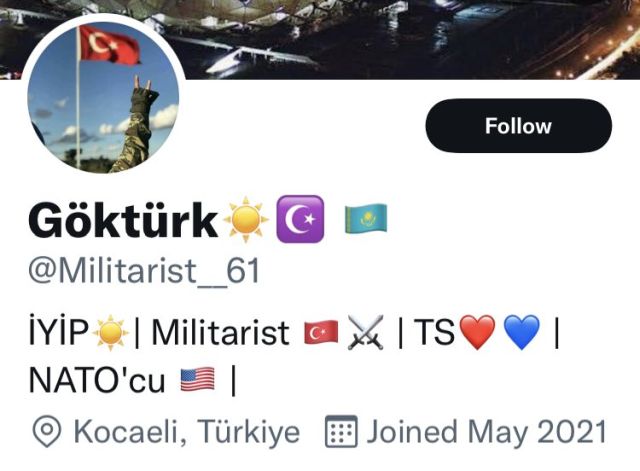Click the Kocaeli, Türkiye location text
This screenshot has height=471, width=640.
pos(187,432)
